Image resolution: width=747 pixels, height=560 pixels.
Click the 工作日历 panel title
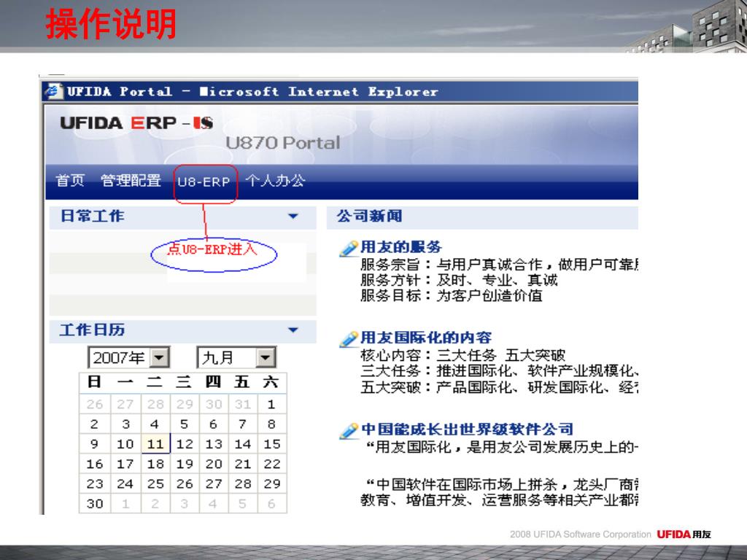pyautogui.click(x=93, y=330)
